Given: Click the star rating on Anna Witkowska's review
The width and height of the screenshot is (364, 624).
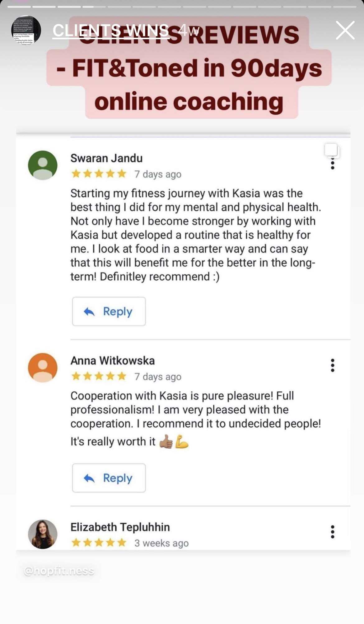Looking at the screenshot, I should pyautogui.click(x=99, y=376).
